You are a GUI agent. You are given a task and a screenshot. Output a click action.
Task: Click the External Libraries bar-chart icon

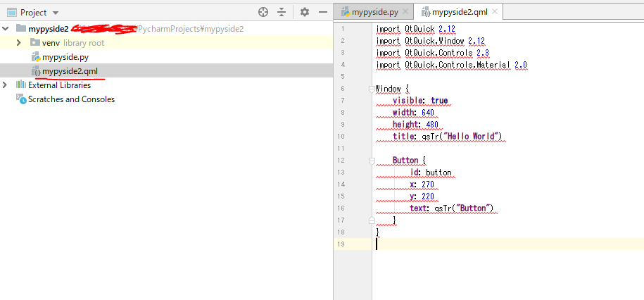[20, 85]
